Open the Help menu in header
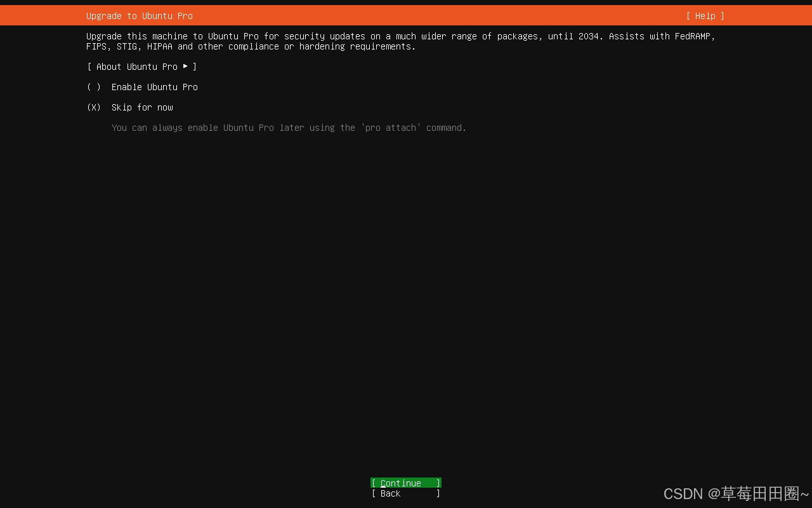Screen dimensions: 812x508 (x=705, y=16)
